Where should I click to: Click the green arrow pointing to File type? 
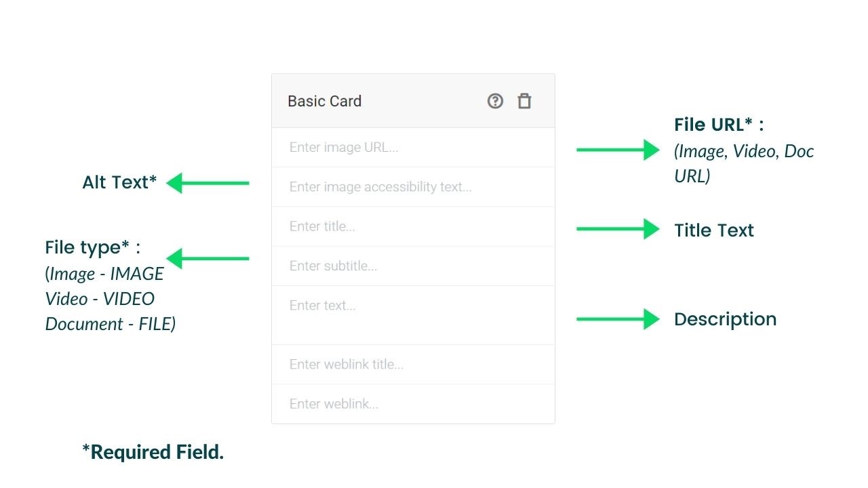208,258
